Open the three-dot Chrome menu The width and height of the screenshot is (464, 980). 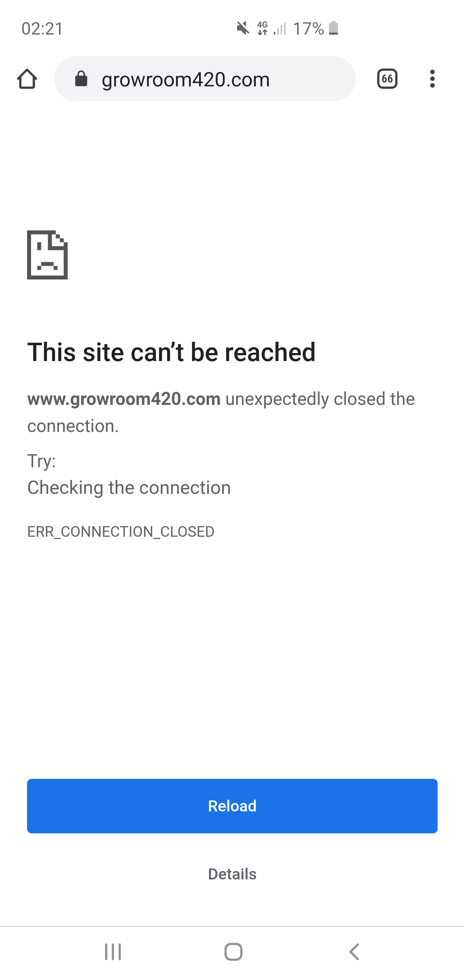point(432,79)
